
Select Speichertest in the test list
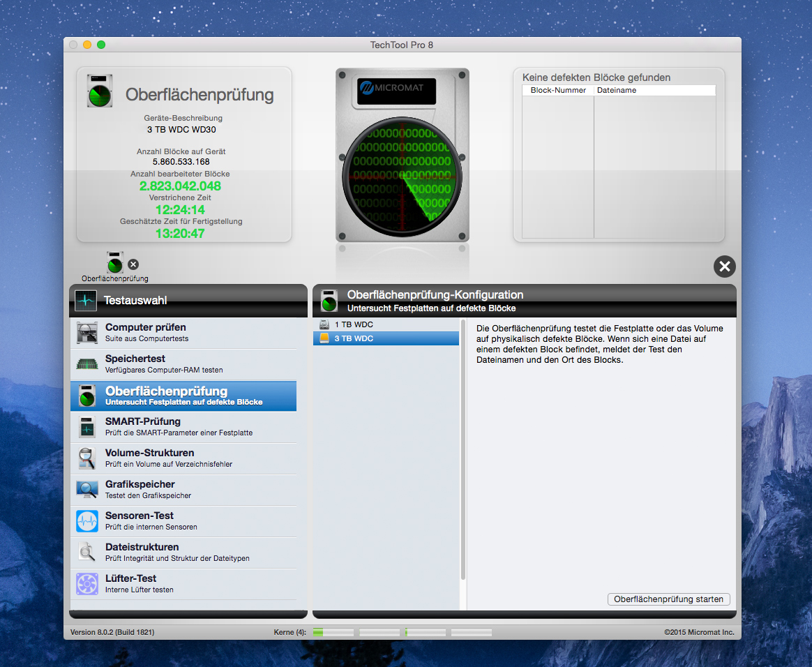[x=183, y=364]
